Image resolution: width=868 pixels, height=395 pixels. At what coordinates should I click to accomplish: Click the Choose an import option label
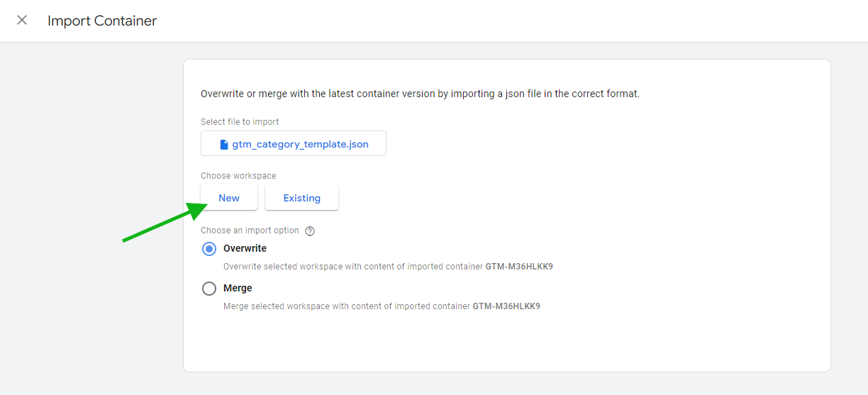[x=250, y=231]
